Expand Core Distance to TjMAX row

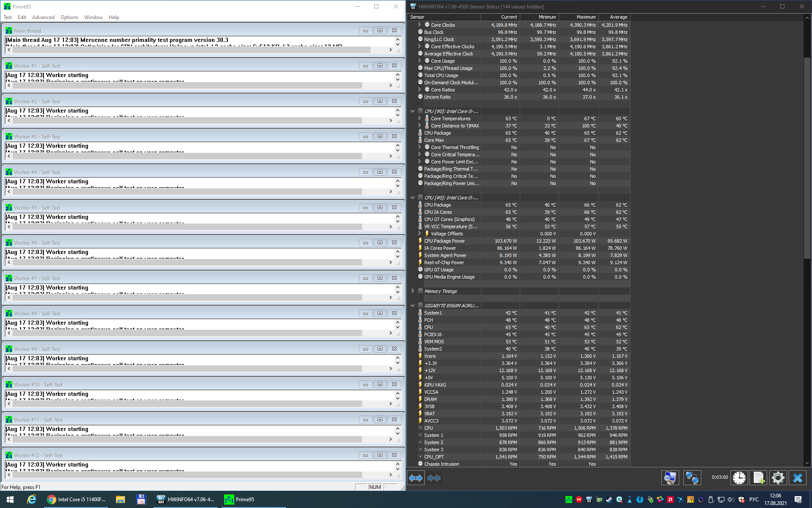[420, 125]
